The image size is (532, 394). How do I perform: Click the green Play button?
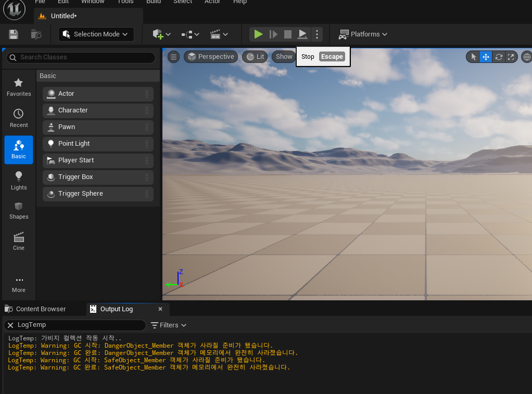258,34
